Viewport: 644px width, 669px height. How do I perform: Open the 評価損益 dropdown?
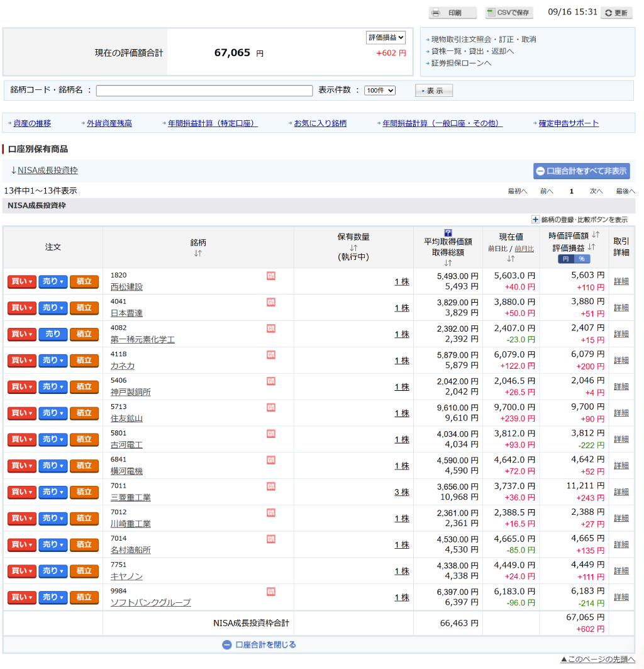point(386,38)
